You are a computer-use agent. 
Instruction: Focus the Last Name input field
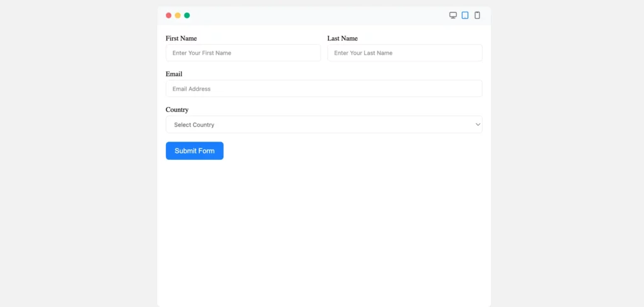404,53
